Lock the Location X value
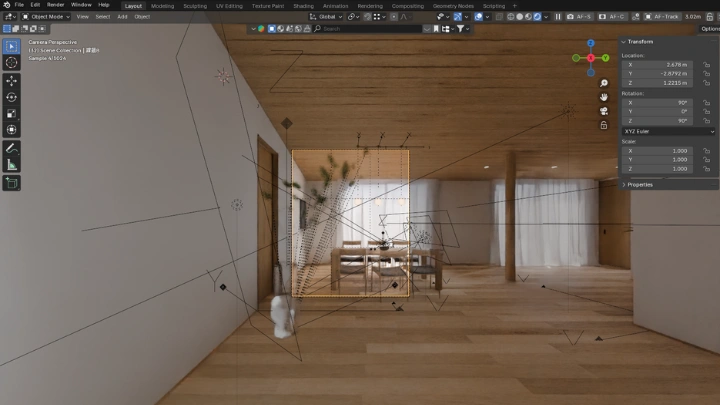The height and width of the screenshot is (405, 720). (706, 65)
